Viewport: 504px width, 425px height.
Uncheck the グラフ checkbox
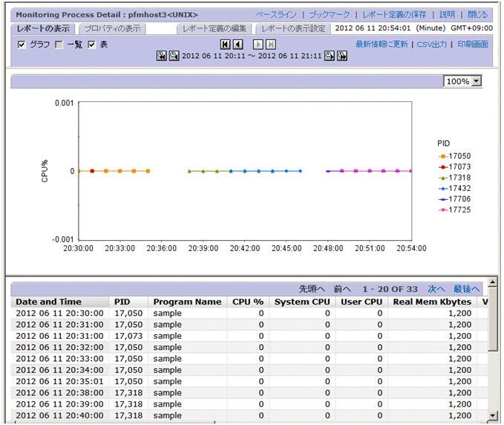[22, 45]
